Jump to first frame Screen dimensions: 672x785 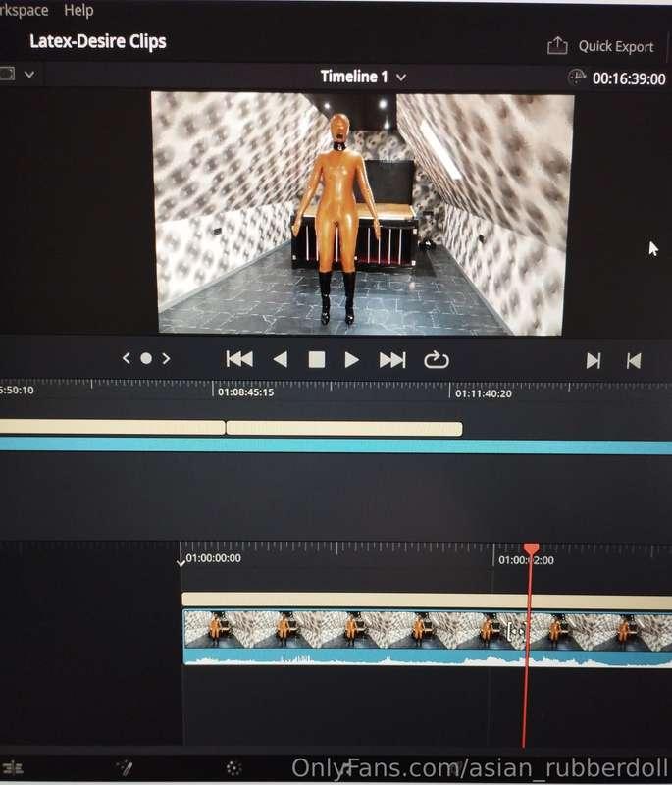(x=239, y=359)
